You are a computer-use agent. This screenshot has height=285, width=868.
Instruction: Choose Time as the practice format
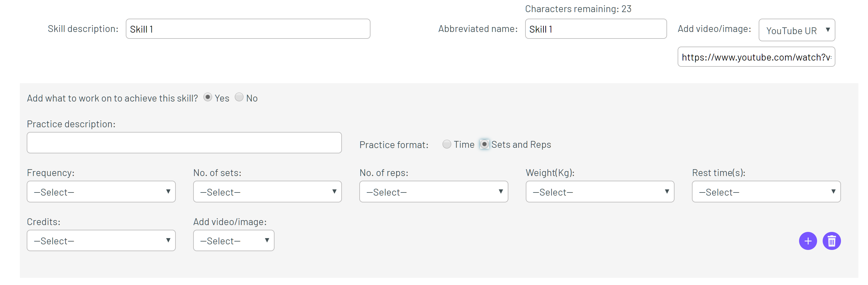click(447, 144)
